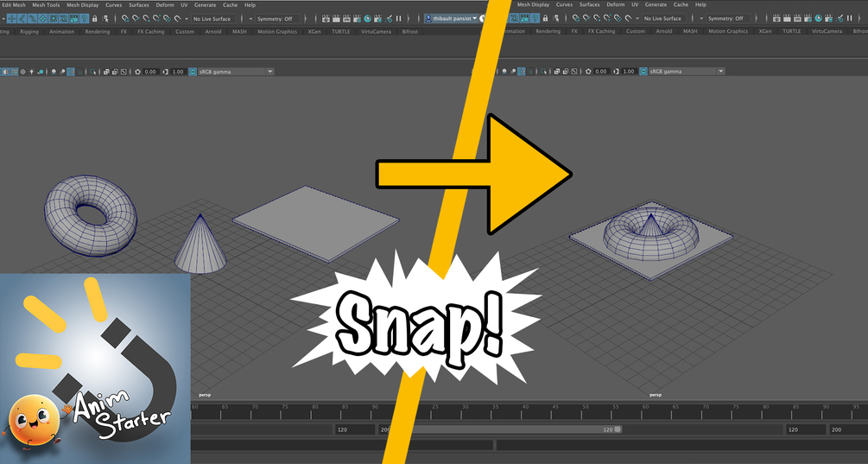Open Symmetry arrow dropdown, left screenshot
This screenshot has height=464, width=868.
click(x=250, y=19)
